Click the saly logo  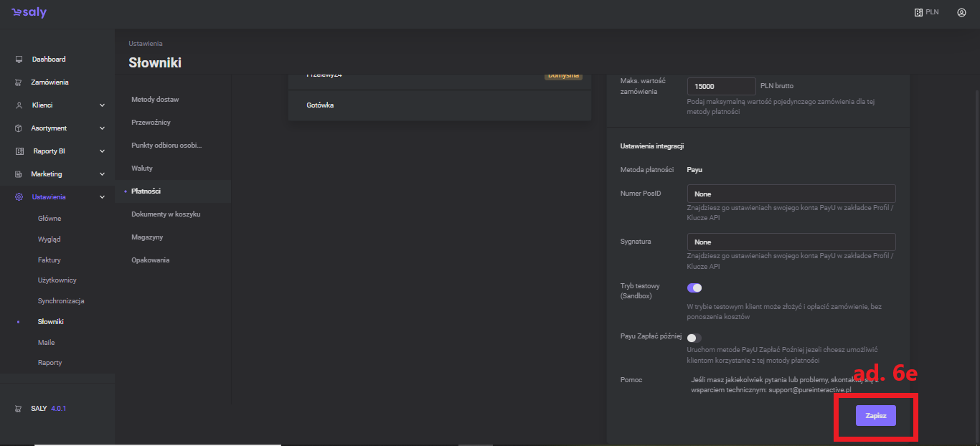[x=29, y=13]
